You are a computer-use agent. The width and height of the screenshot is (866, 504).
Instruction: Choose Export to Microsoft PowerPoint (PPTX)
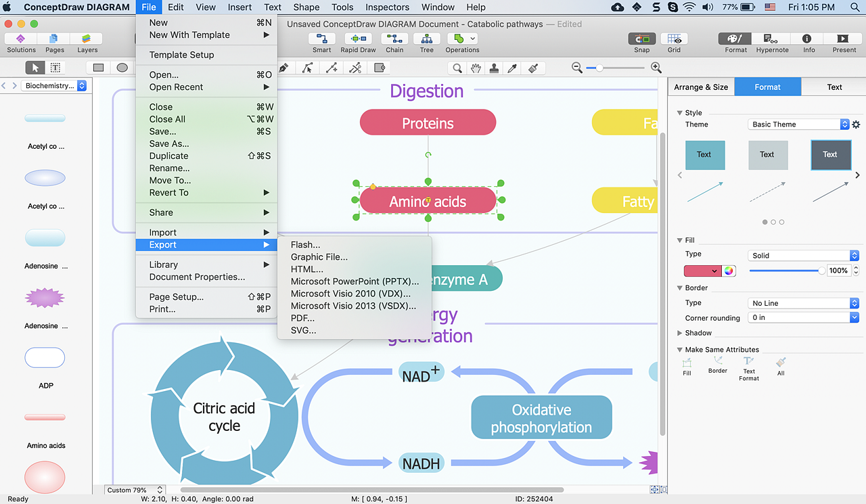[355, 281]
